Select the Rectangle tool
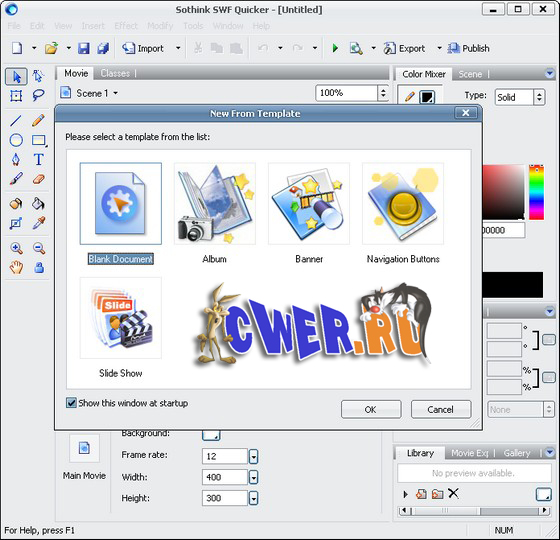Image resolution: width=560 pixels, height=540 pixels. [x=39, y=140]
